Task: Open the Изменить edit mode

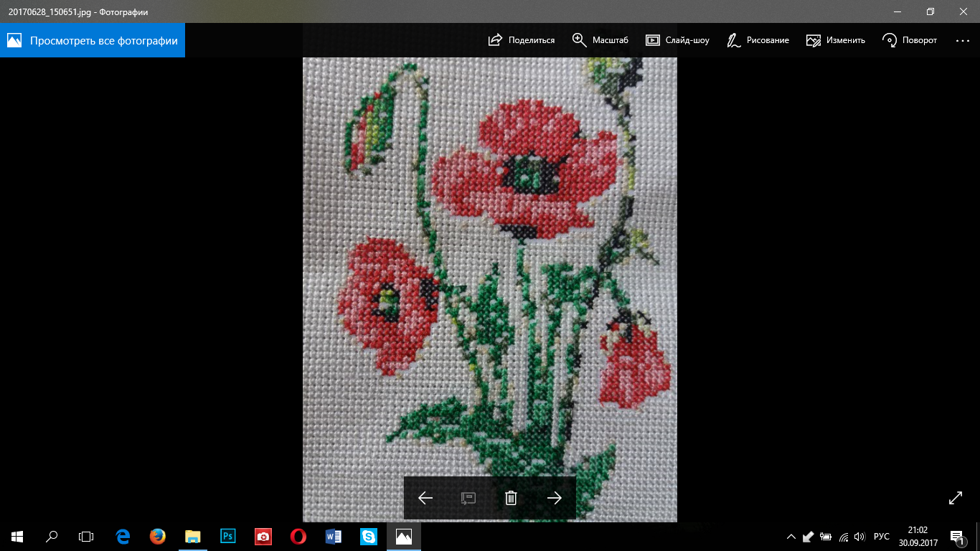Action: 836,40
